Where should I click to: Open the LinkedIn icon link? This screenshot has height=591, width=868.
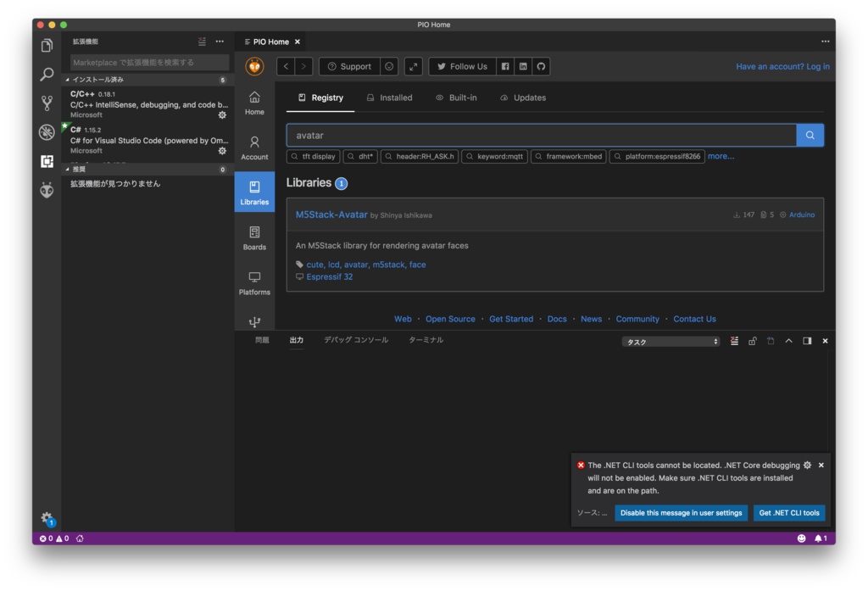tap(523, 66)
